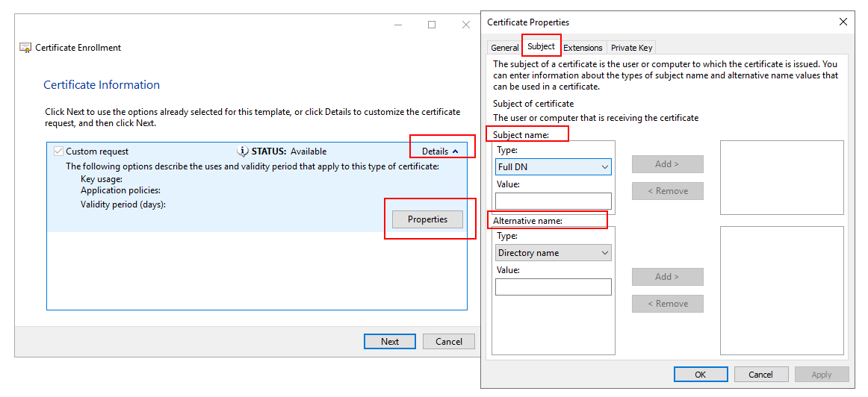The width and height of the screenshot is (868, 397).
Task: Click the STATUS information shield icon
Action: point(243,151)
